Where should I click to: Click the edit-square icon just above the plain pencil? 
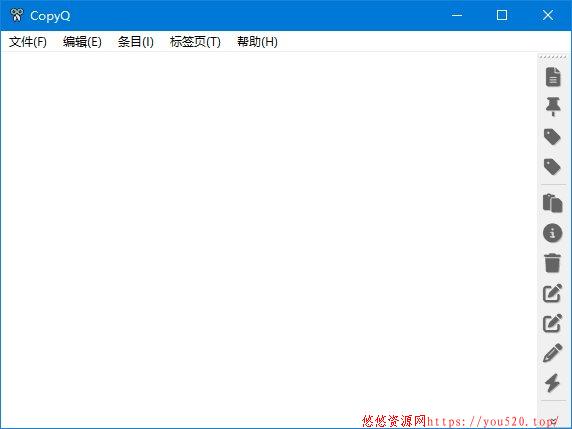click(x=552, y=323)
